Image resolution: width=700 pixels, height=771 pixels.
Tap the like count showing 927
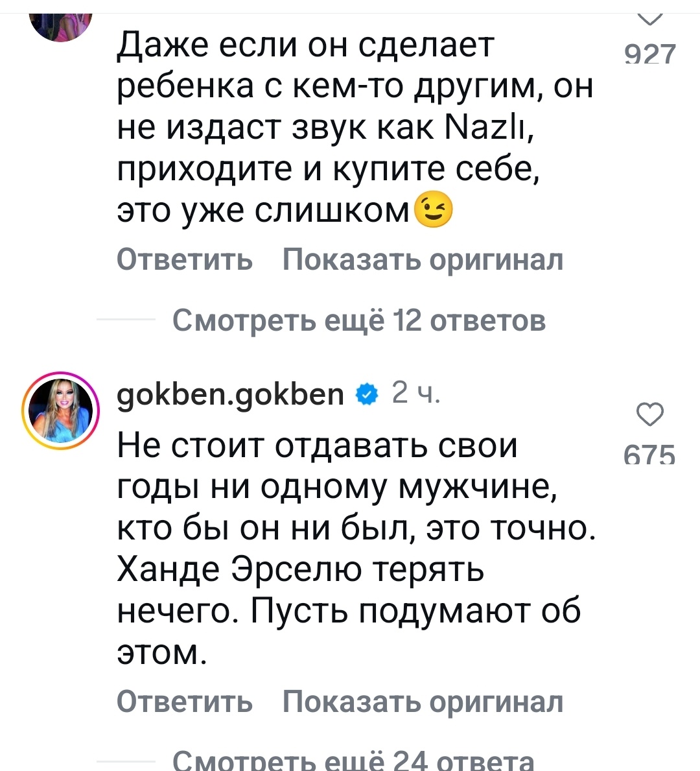click(649, 54)
